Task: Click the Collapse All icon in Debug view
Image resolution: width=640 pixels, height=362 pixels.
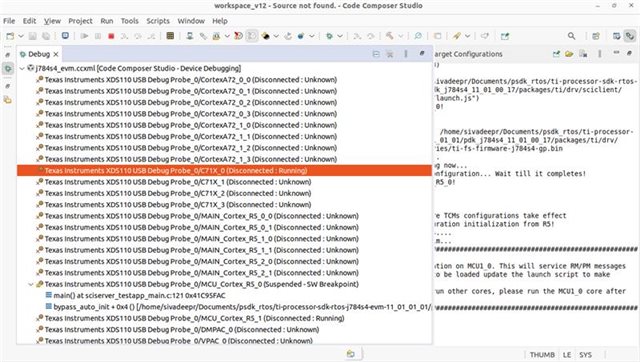Action: coord(376,54)
